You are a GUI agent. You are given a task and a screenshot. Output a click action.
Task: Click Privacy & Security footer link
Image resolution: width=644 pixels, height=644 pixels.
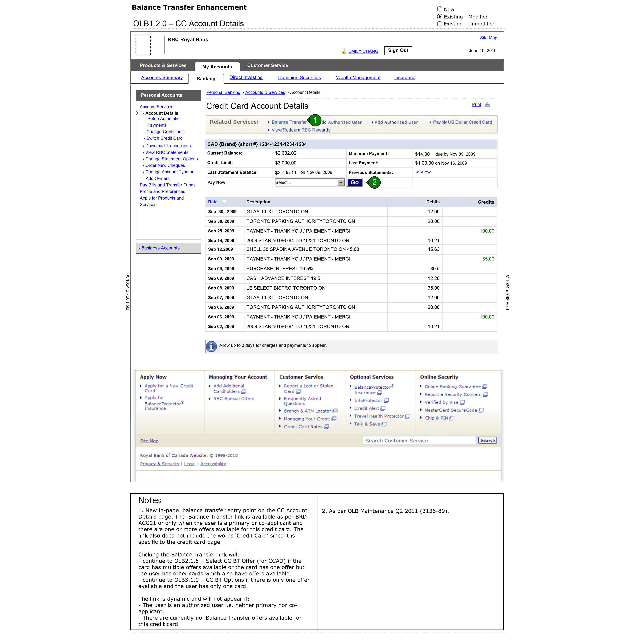pos(160,464)
